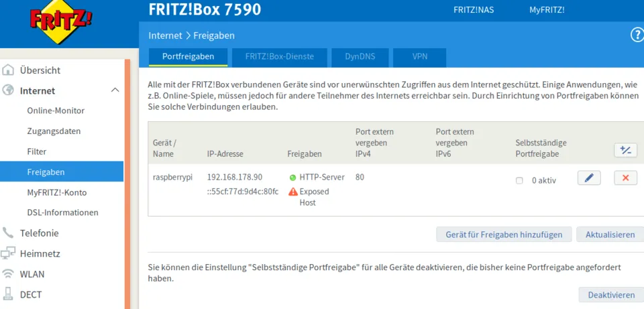Screen dimensions: 644x309
Task: Switch to FRITZ!Box-Dienste tab
Action: pos(280,56)
